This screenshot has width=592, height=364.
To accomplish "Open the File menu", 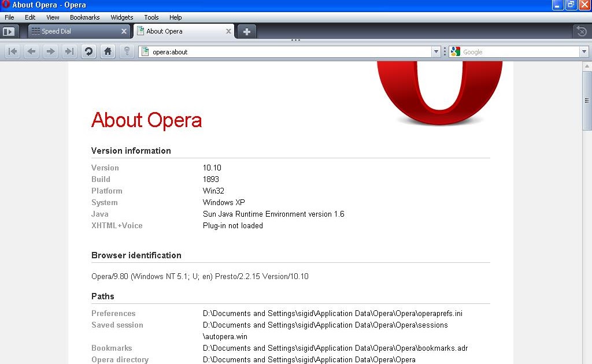I will pyautogui.click(x=9, y=17).
